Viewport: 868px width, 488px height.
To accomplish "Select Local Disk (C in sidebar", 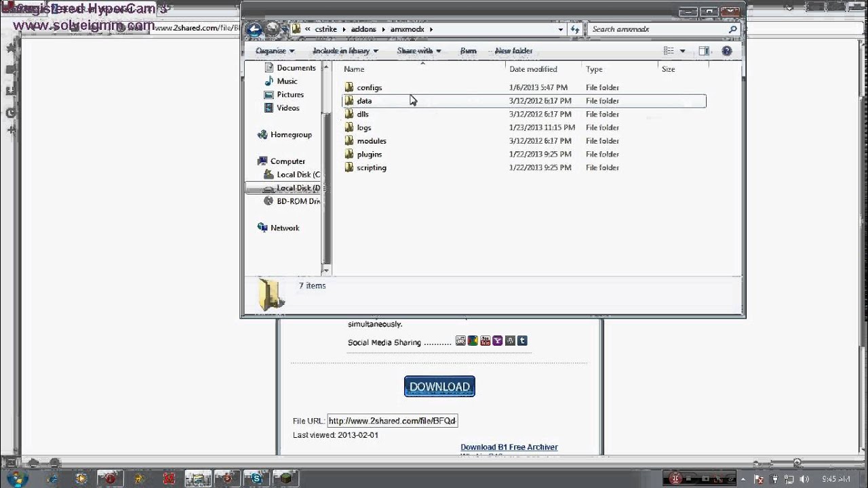I will [x=298, y=175].
